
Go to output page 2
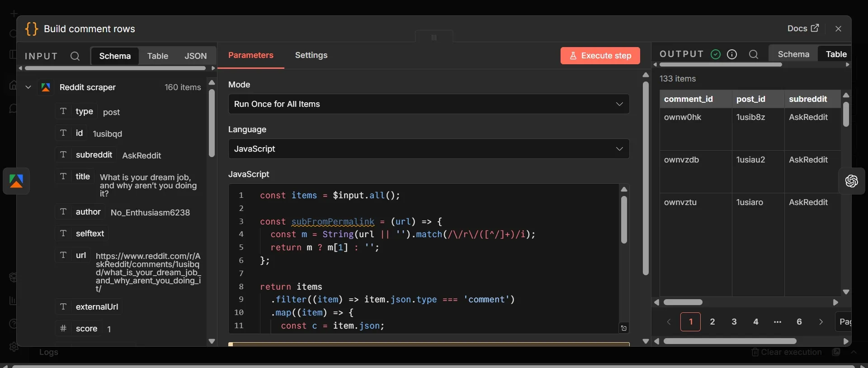click(x=712, y=322)
